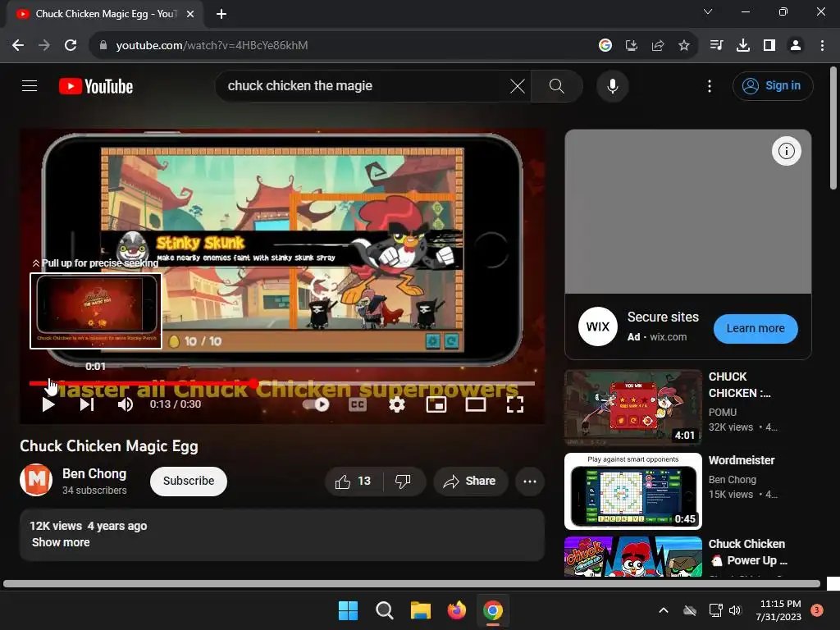
Task: Open the wix.com ad link
Action: (668, 337)
